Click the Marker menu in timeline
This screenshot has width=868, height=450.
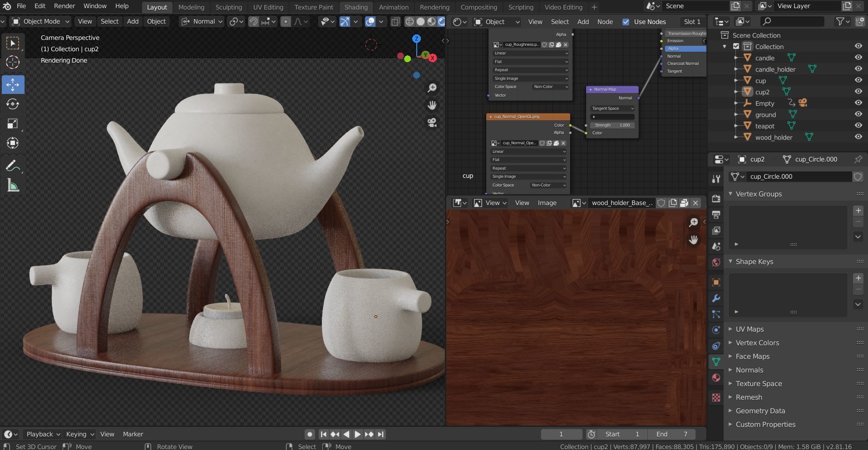pos(133,434)
